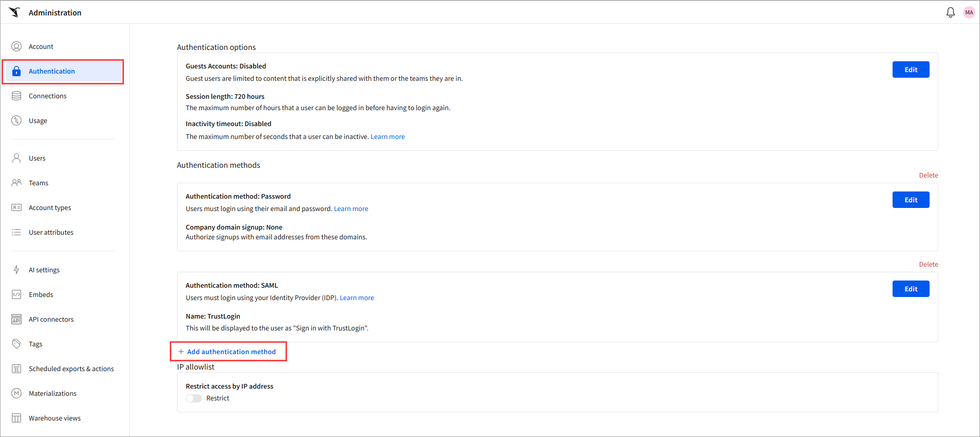Click Session length: 720 hours text

225,96
